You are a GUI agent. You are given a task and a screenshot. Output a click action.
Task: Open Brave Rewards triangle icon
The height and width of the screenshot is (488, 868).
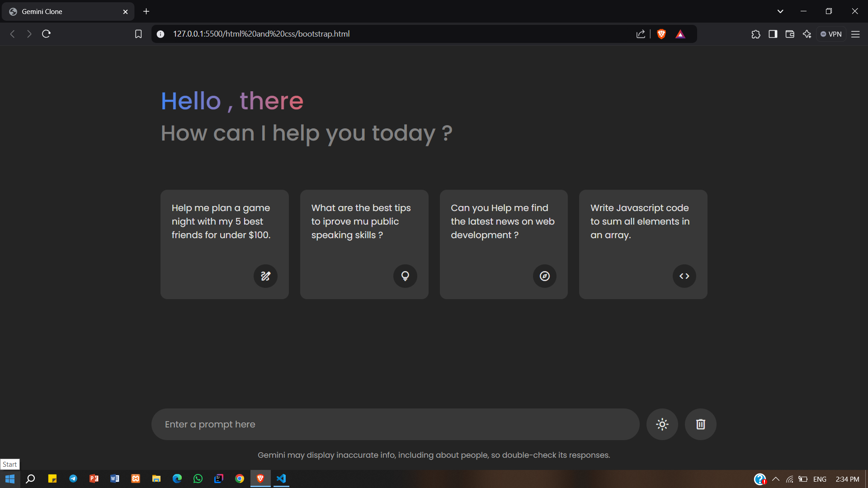click(x=680, y=34)
